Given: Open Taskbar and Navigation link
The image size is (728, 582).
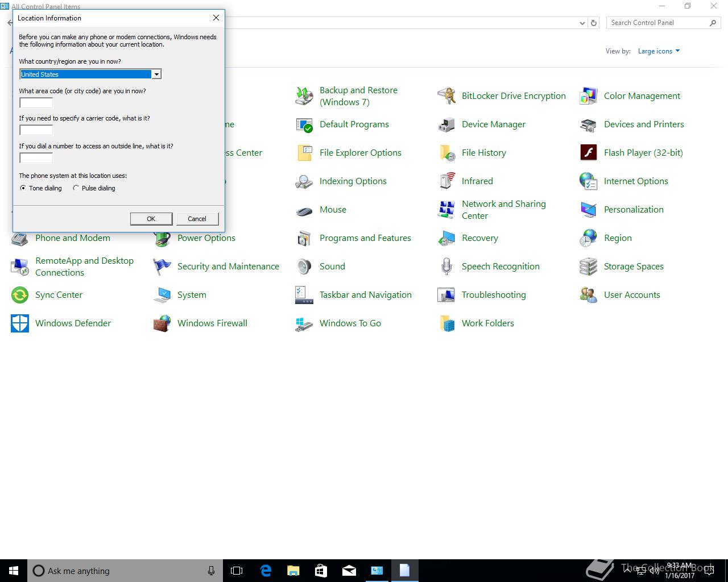Looking at the screenshot, I should point(366,295).
